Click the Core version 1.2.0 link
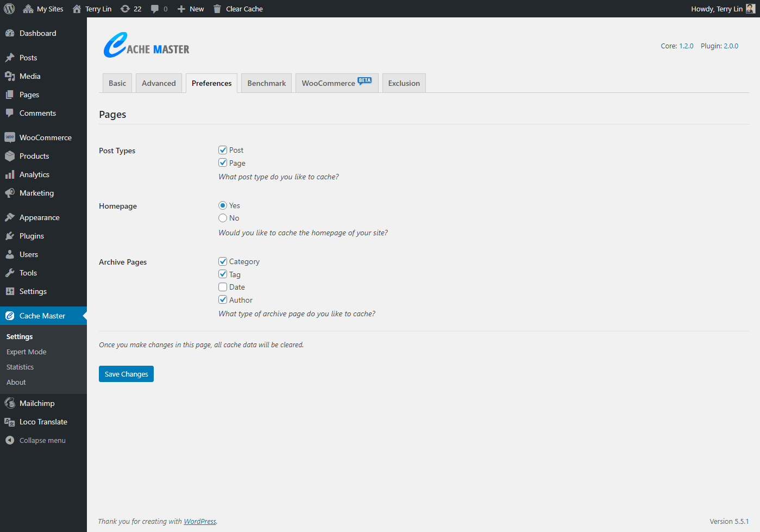 686,46
